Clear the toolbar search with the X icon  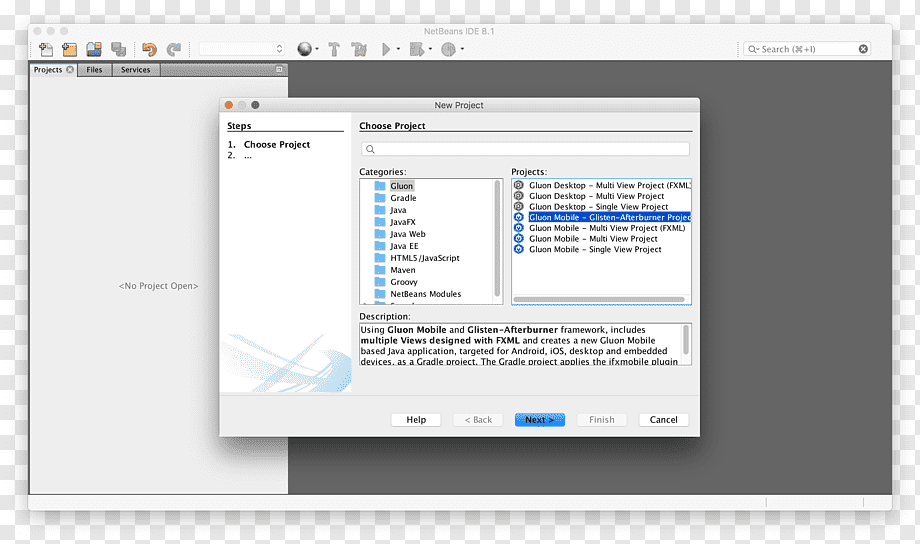(863, 49)
